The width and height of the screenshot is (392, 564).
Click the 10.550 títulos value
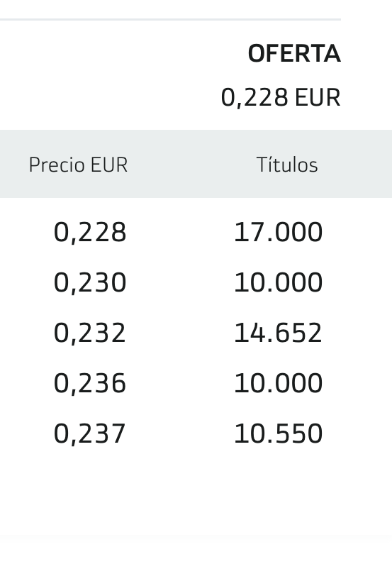coord(278,433)
